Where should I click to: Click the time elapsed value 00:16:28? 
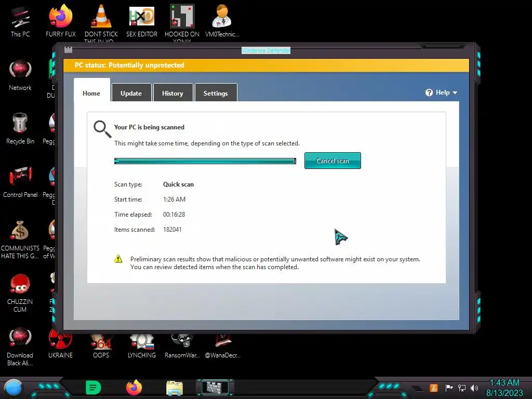click(174, 215)
